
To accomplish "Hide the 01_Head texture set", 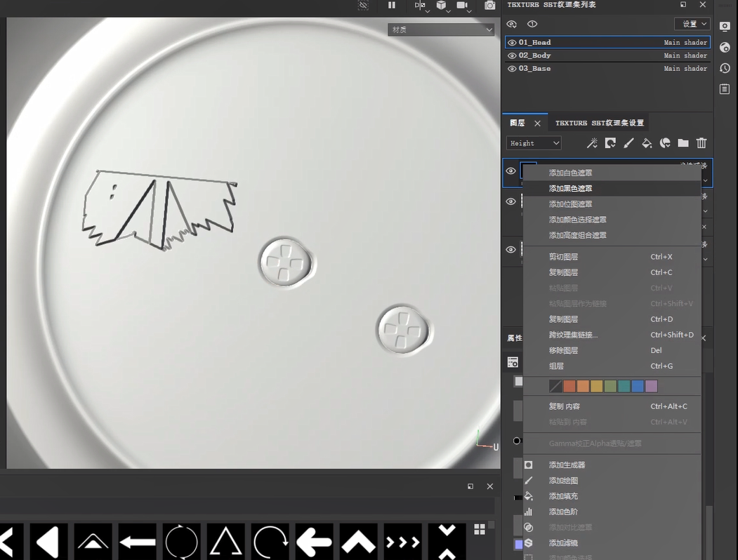I will [512, 43].
